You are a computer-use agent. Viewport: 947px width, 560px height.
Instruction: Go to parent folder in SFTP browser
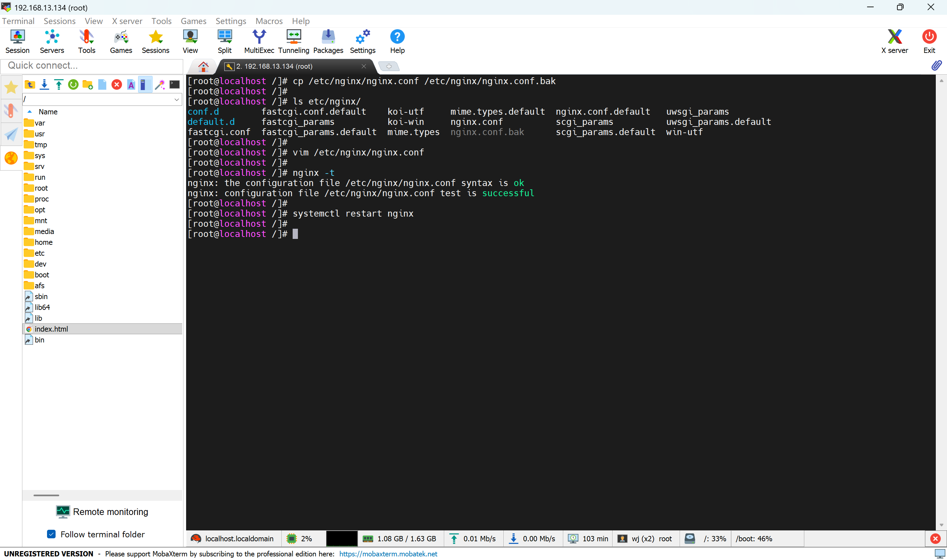pyautogui.click(x=30, y=84)
